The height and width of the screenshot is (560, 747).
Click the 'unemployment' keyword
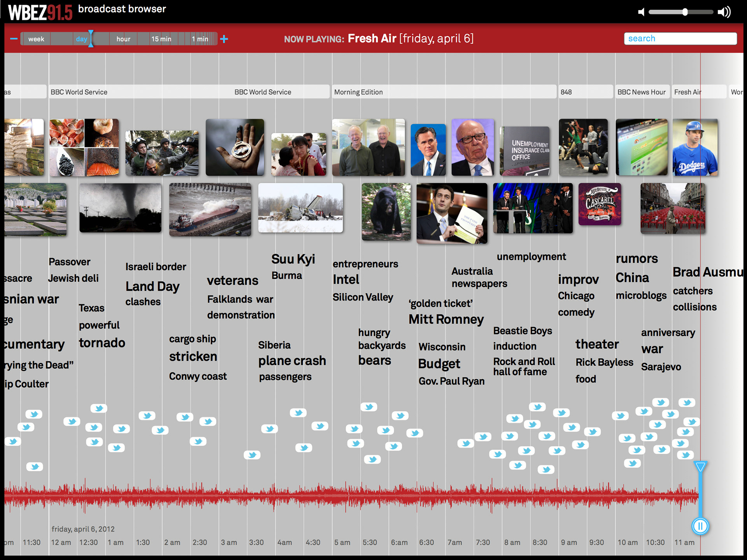(531, 257)
